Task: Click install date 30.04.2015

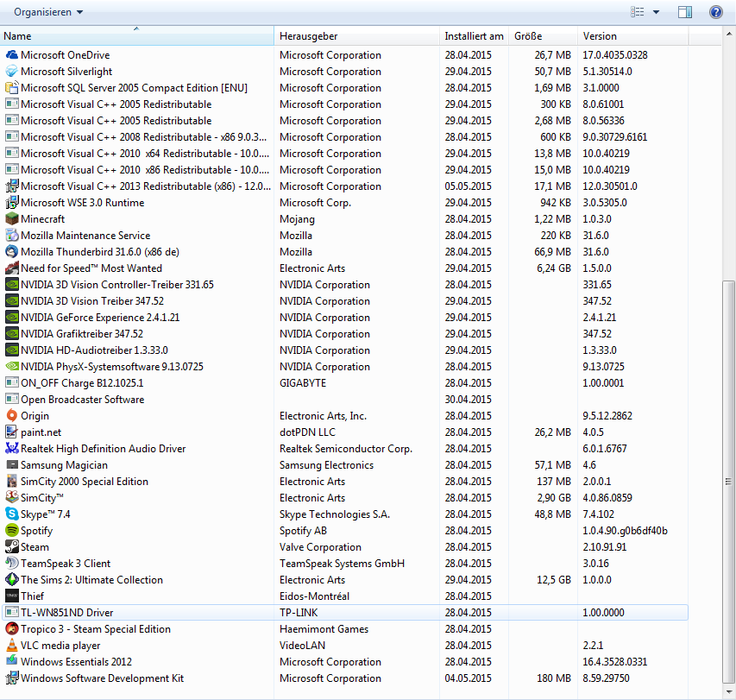Action: pyautogui.click(x=468, y=400)
